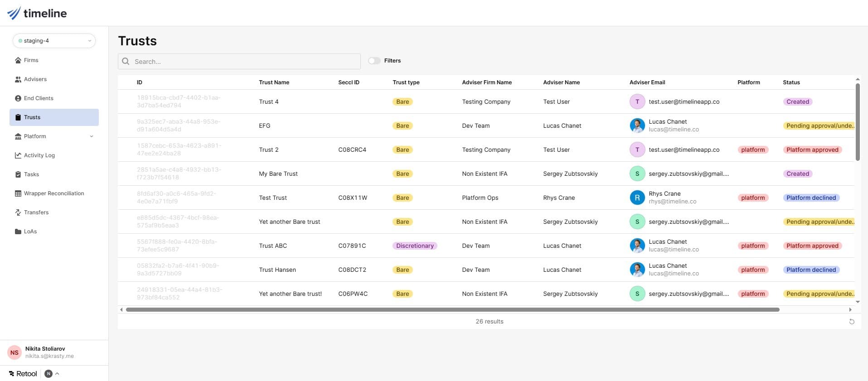The image size is (868, 381).
Task: Expand the Retool menu caret at bottom
Action: click(x=57, y=374)
